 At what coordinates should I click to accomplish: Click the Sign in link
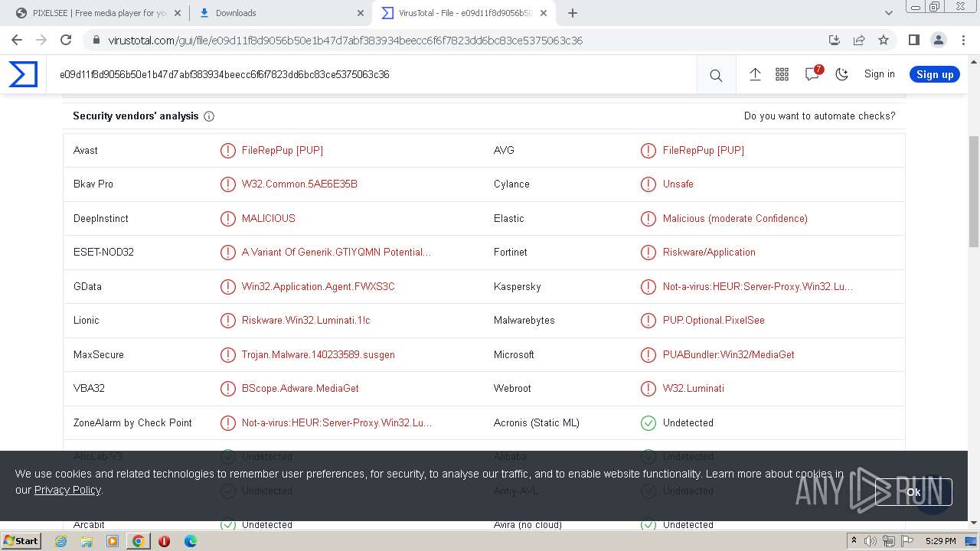879,74
